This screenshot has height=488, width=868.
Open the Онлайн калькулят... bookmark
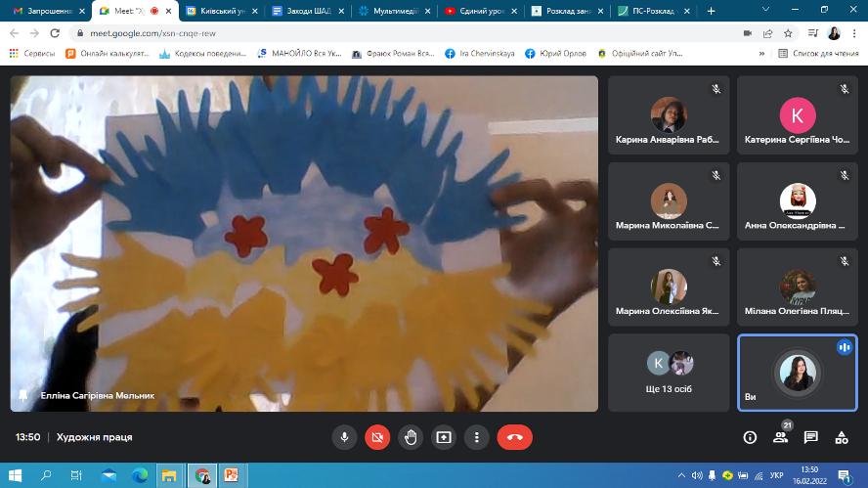point(108,53)
